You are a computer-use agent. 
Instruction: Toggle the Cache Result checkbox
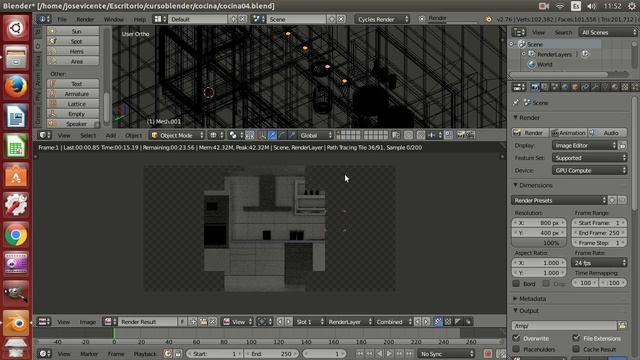click(x=576, y=349)
